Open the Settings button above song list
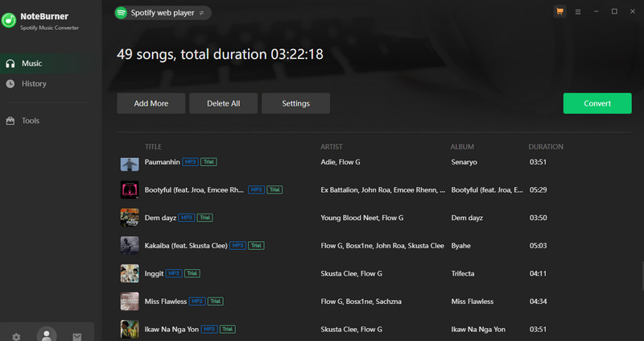 pyautogui.click(x=295, y=103)
